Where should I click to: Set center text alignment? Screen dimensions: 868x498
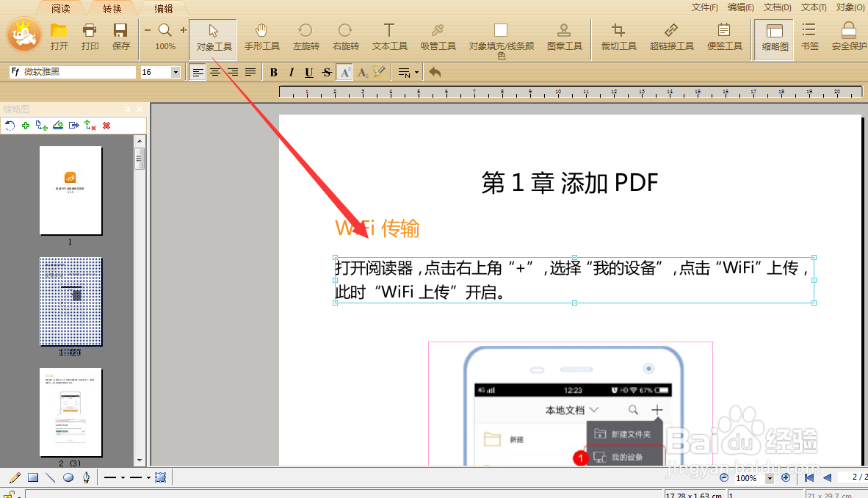click(214, 72)
